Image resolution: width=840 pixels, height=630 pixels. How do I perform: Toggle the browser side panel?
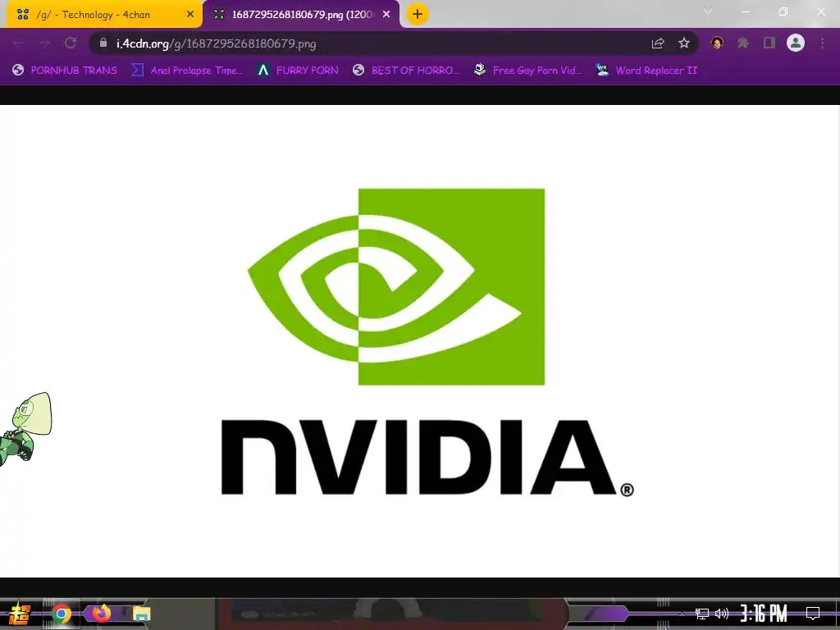click(x=769, y=43)
